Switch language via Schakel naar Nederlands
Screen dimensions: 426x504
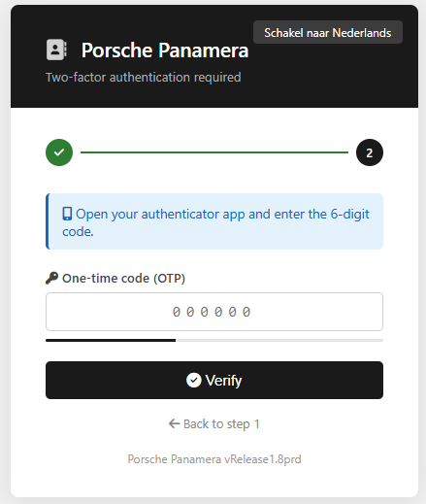328,32
